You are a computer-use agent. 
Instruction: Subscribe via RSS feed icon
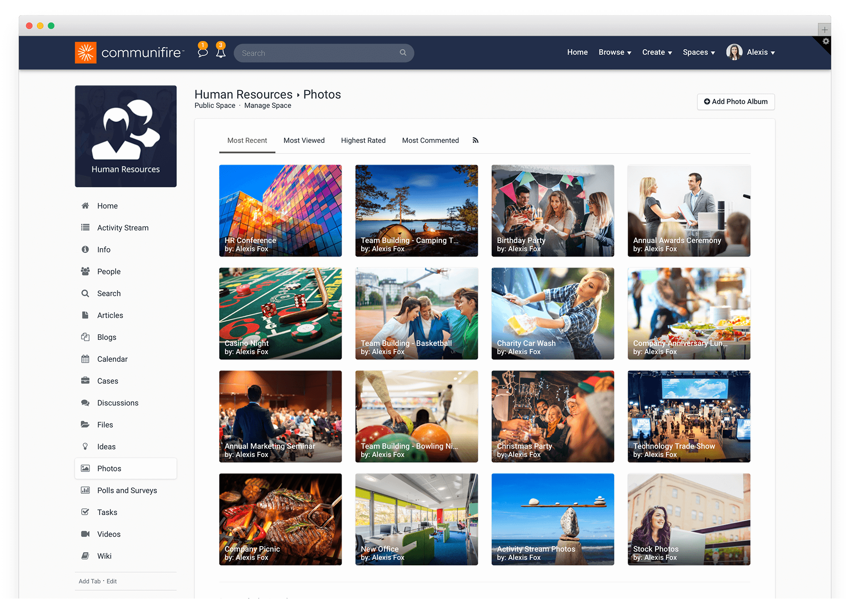(x=476, y=140)
